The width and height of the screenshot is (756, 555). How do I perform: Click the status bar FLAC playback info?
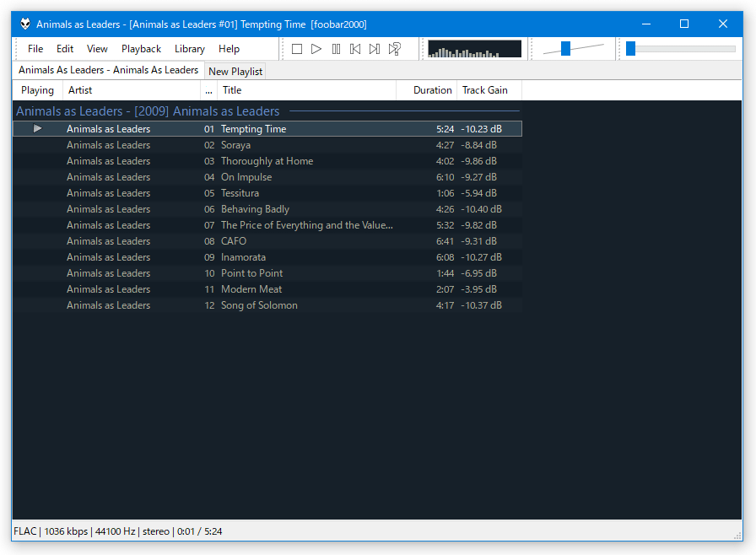coord(117,531)
